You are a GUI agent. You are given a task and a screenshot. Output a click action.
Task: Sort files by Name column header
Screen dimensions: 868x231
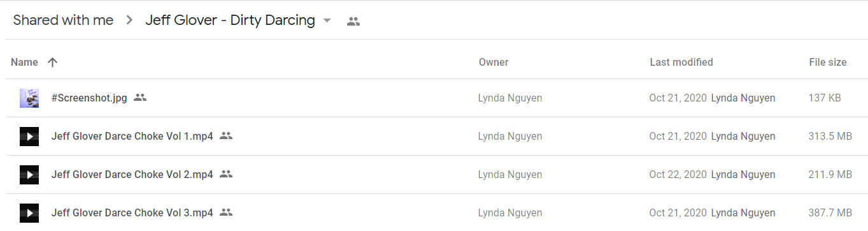[x=25, y=62]
